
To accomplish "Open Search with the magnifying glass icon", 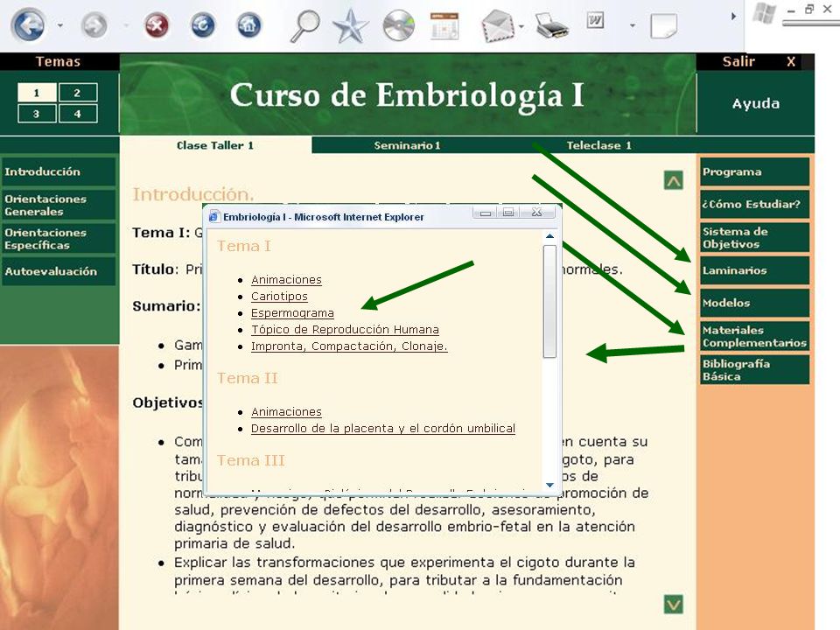I will (304, 25).
